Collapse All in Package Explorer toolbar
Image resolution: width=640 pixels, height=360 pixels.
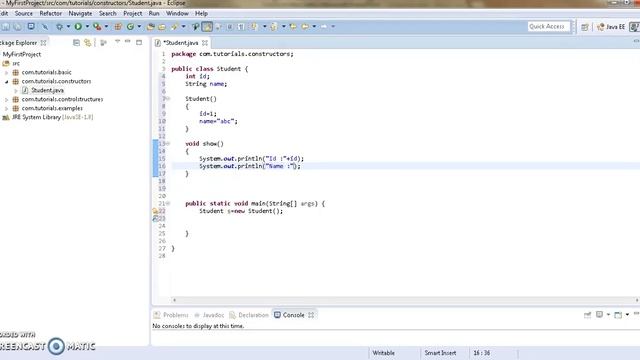(x=76, y=42)
